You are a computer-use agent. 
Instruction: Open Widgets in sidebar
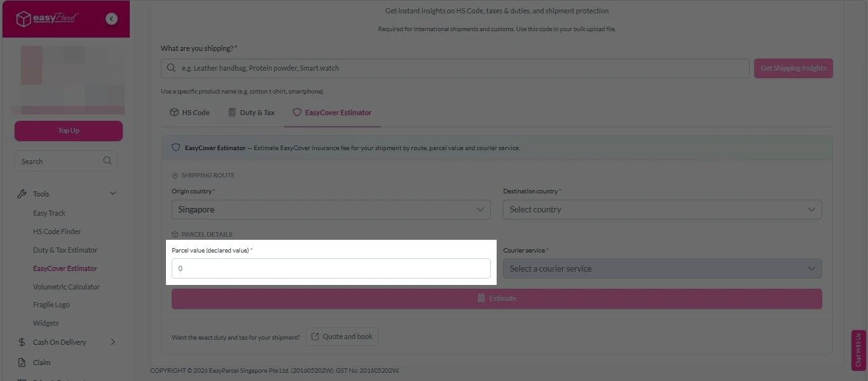(x=46, y=323)
